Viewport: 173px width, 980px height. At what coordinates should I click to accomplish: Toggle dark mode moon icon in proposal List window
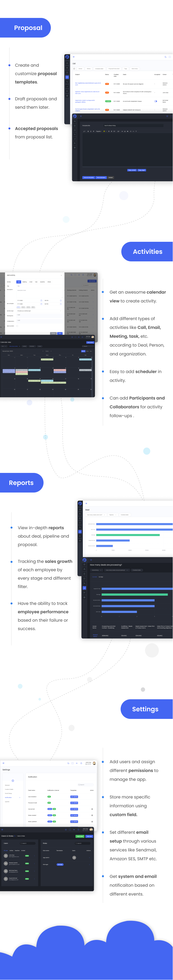(165, 57)
